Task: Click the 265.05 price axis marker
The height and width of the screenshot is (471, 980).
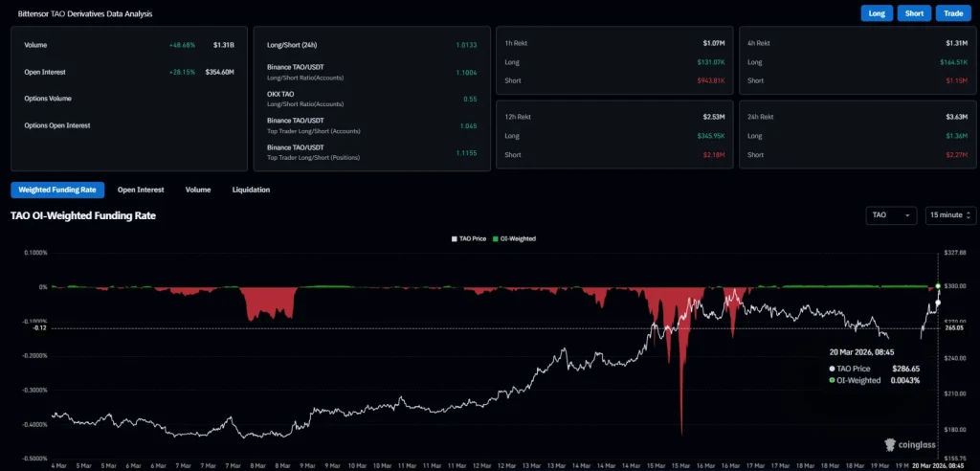Action: (x=954, y=327)
